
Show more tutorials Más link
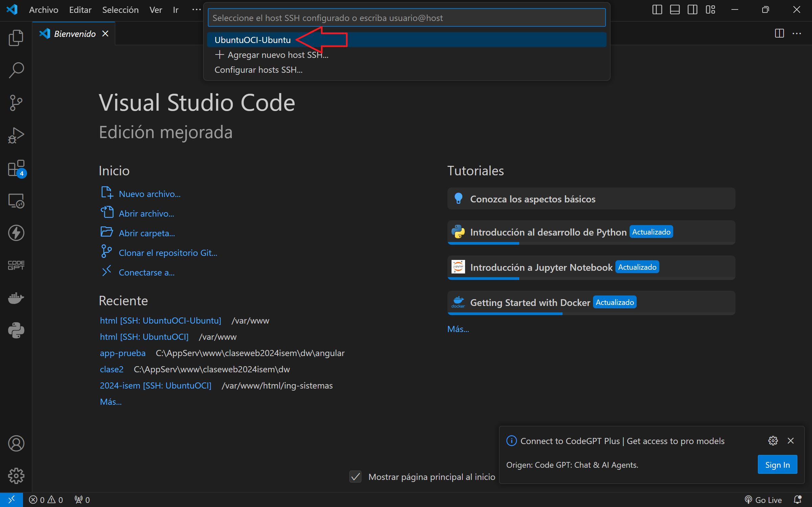[x=458, y=329]
